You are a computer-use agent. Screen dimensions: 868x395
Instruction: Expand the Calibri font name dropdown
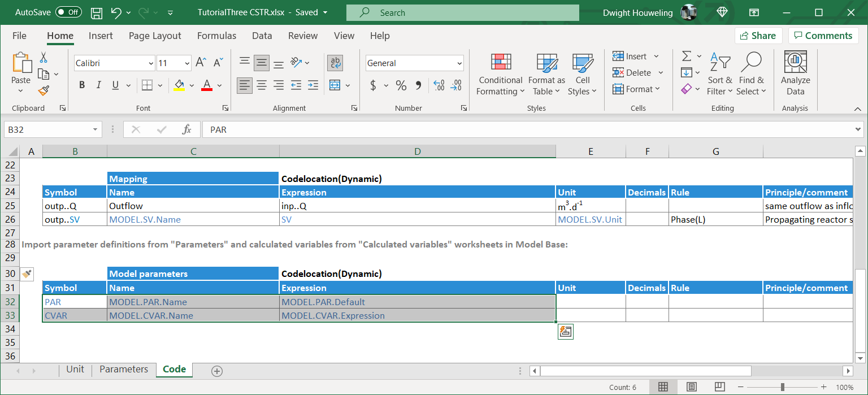(x=151, y=63)
